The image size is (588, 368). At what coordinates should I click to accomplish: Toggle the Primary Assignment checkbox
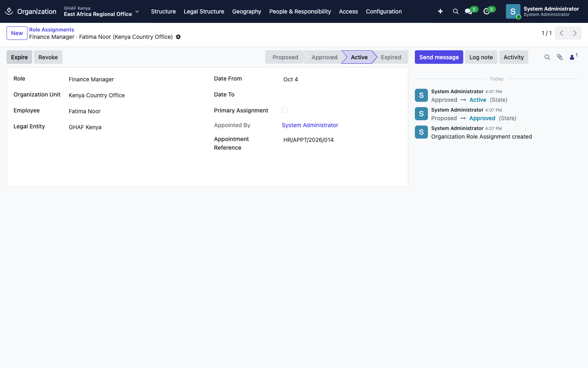coord(285,110)
